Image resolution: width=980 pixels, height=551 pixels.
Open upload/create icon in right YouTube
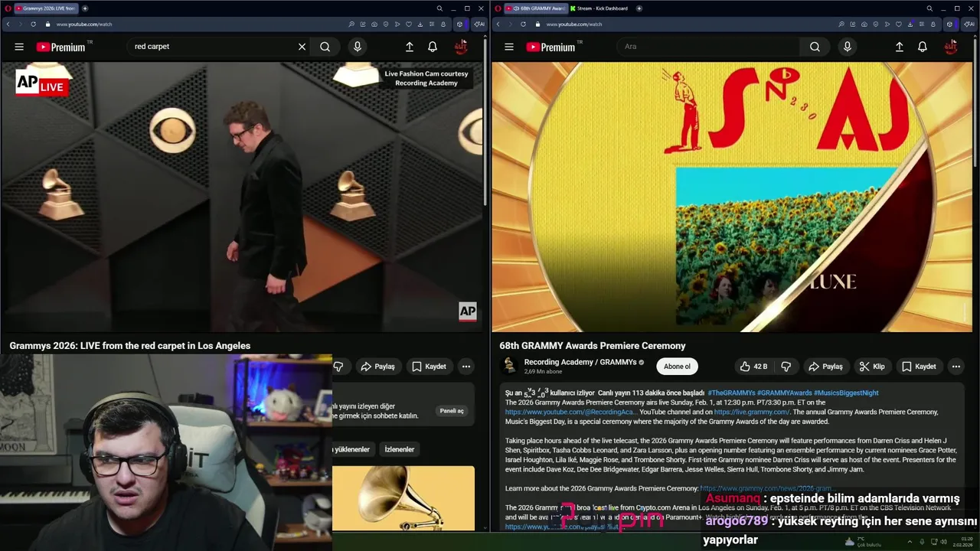(900, 47)
